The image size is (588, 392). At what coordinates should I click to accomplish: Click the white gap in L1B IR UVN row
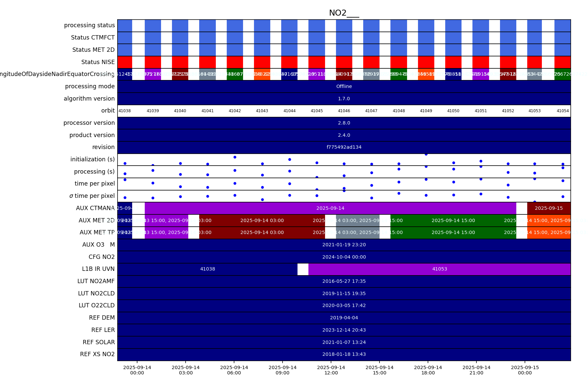[303, 269]
